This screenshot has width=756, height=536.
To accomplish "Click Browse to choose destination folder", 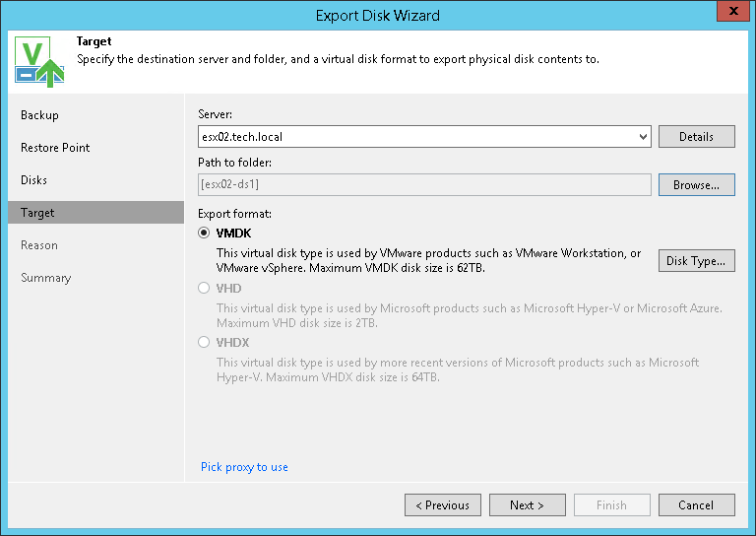I will pyautogui.click(x=697, y=185).
